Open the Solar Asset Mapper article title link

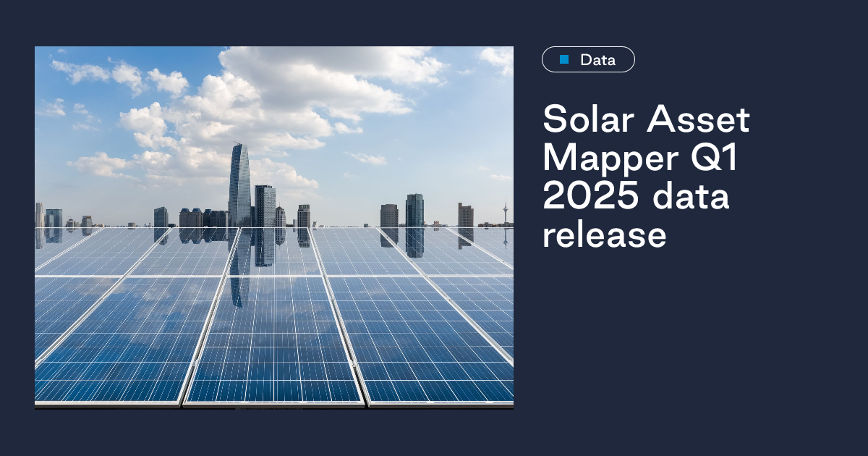coord(644,176)
